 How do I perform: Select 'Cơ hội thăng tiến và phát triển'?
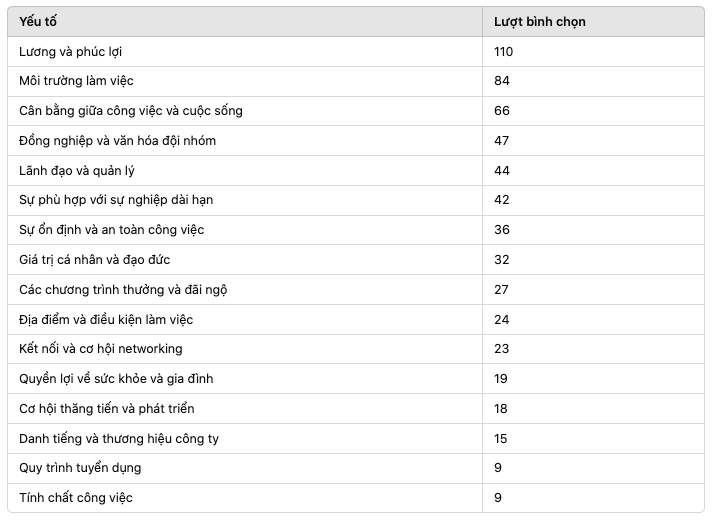107,409
